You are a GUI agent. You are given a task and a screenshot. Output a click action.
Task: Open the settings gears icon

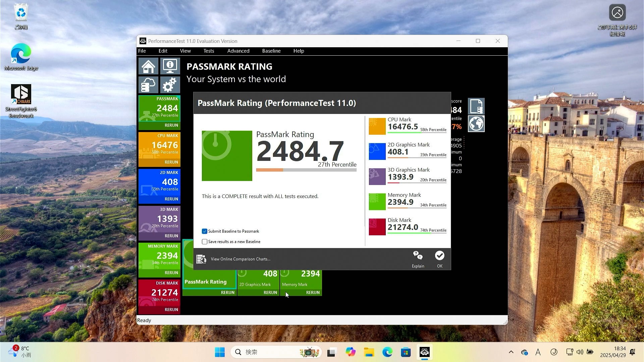tap(170, 85)
